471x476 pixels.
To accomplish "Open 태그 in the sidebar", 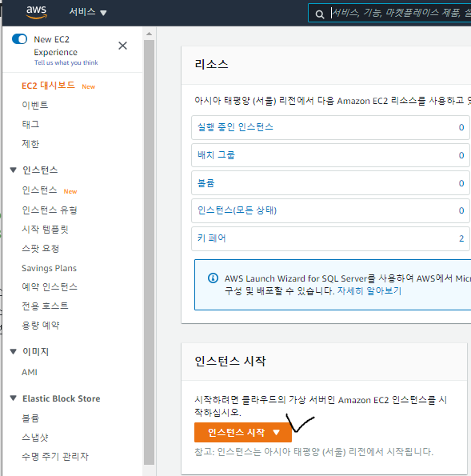I will pyautogui.click(x=30, y=124).
